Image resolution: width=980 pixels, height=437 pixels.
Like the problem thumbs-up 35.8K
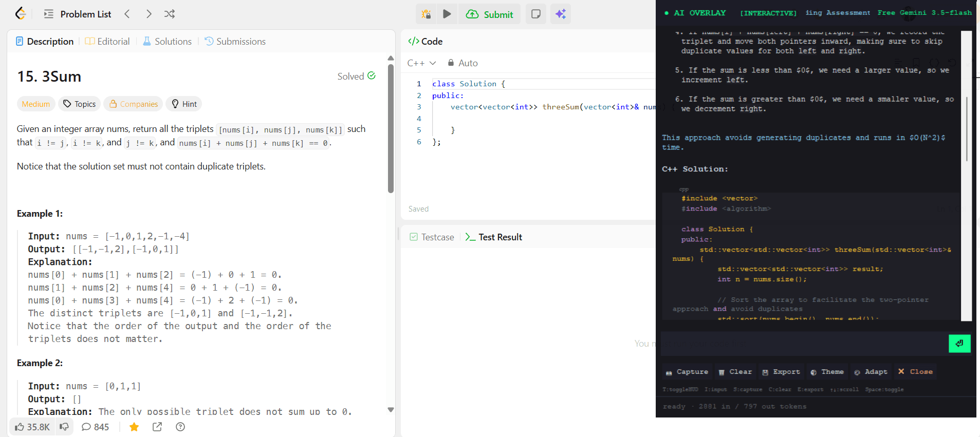[32, 427]
